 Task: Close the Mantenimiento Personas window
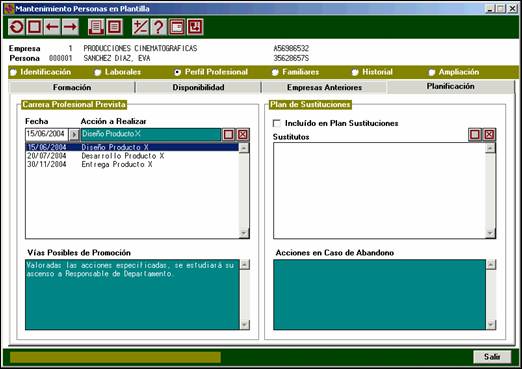point(512,9)
